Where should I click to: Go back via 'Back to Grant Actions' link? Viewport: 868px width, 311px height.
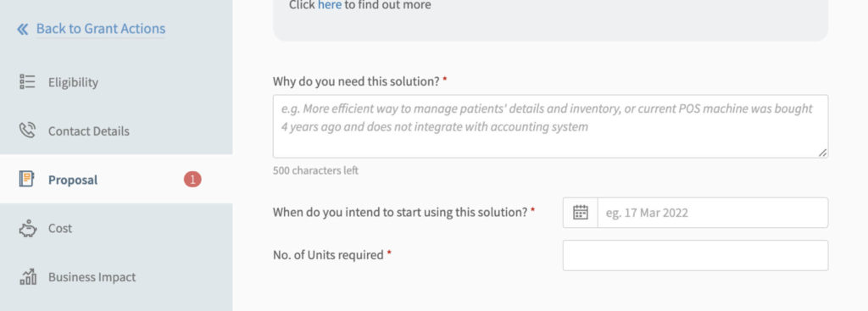pos(101,29)
